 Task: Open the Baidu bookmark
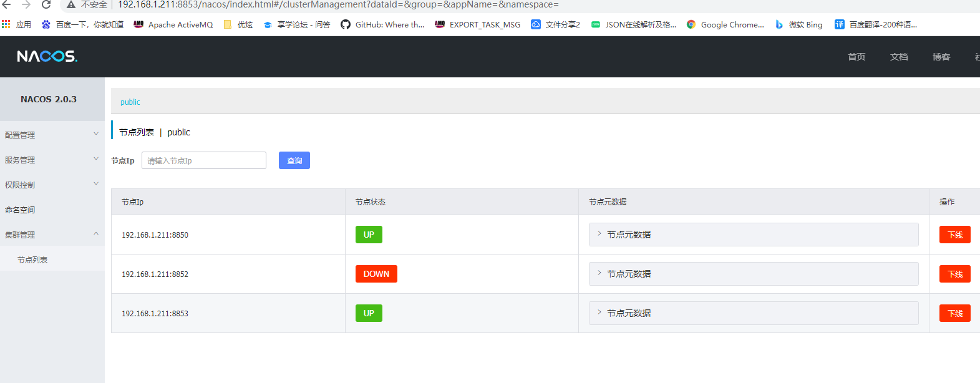pos(82,24)
